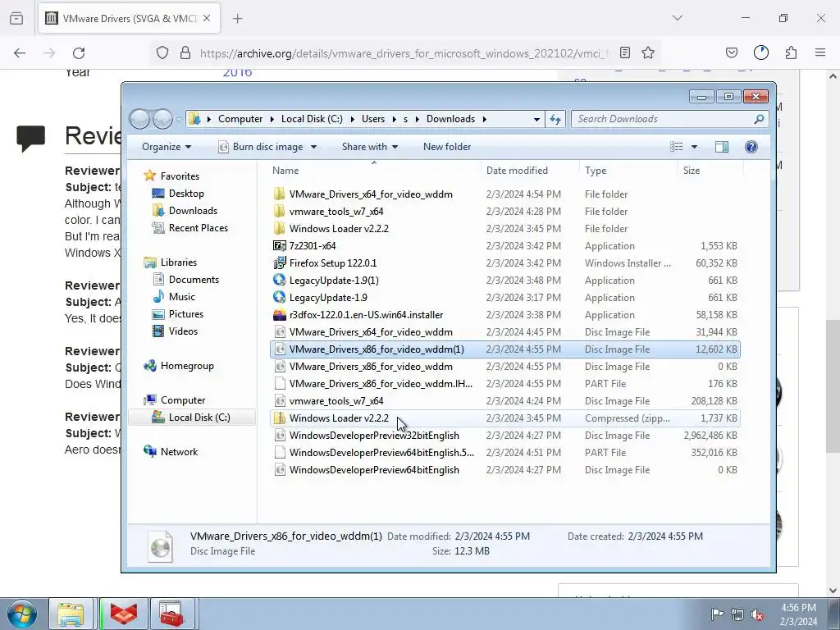Click the refresh button beside Explorer address bar

[x=555, y=119]
